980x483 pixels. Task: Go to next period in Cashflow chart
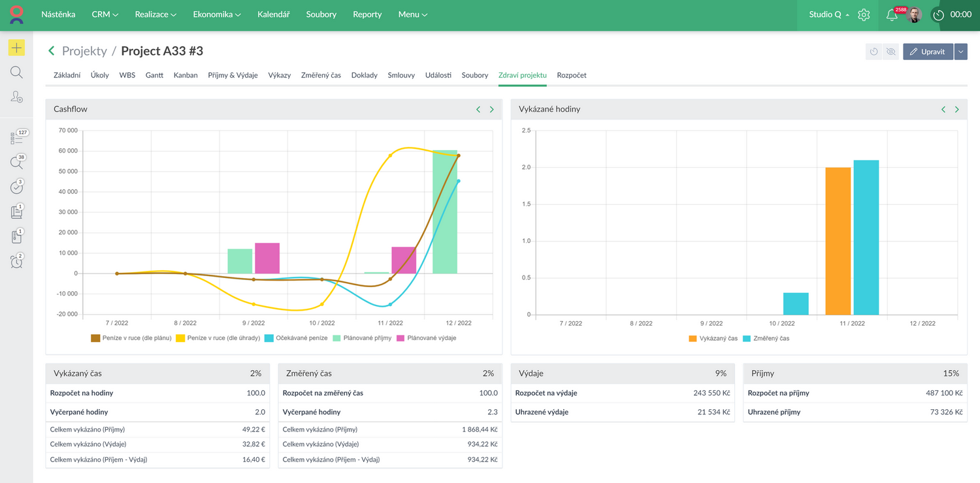click(492, 110)
